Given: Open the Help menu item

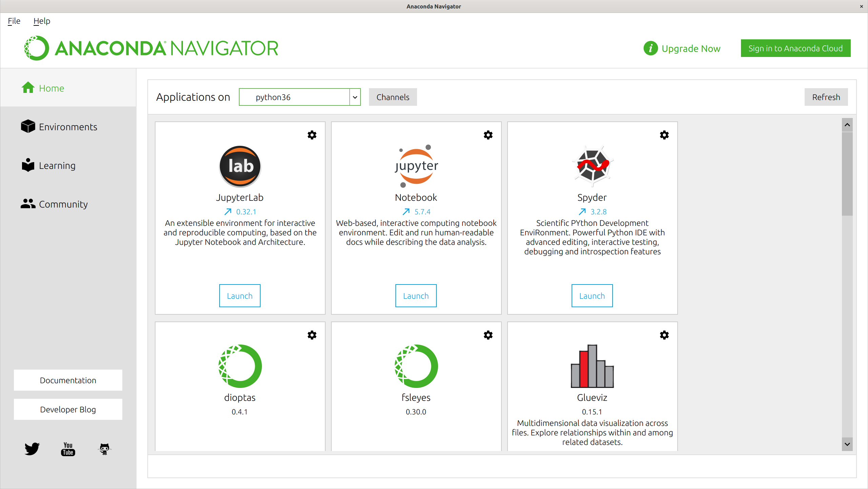Looking at the screenshot, I should 42,21.
